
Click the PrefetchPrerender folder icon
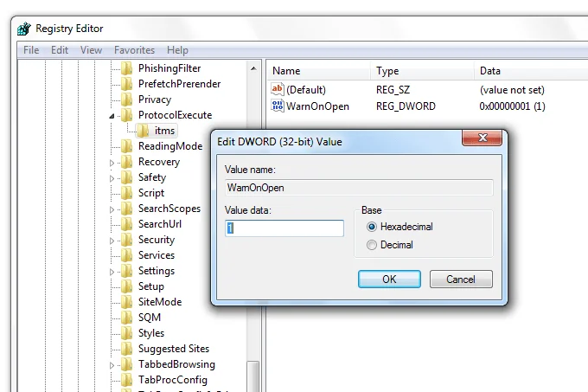[127, 84]
